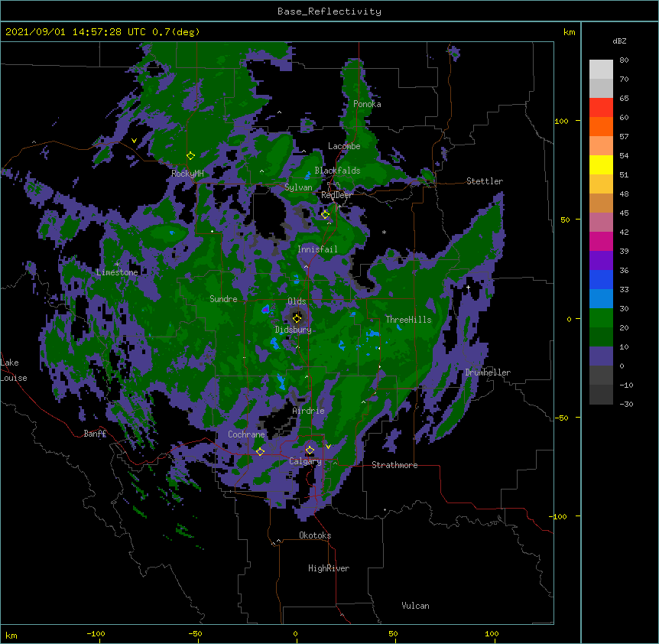
Task: Click the yellow station marker near RockyMH
Action: [x=190, y=155]
